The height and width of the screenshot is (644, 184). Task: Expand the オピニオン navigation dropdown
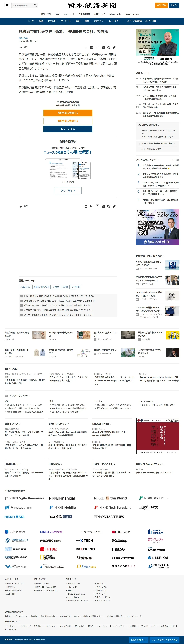[100, 21]
